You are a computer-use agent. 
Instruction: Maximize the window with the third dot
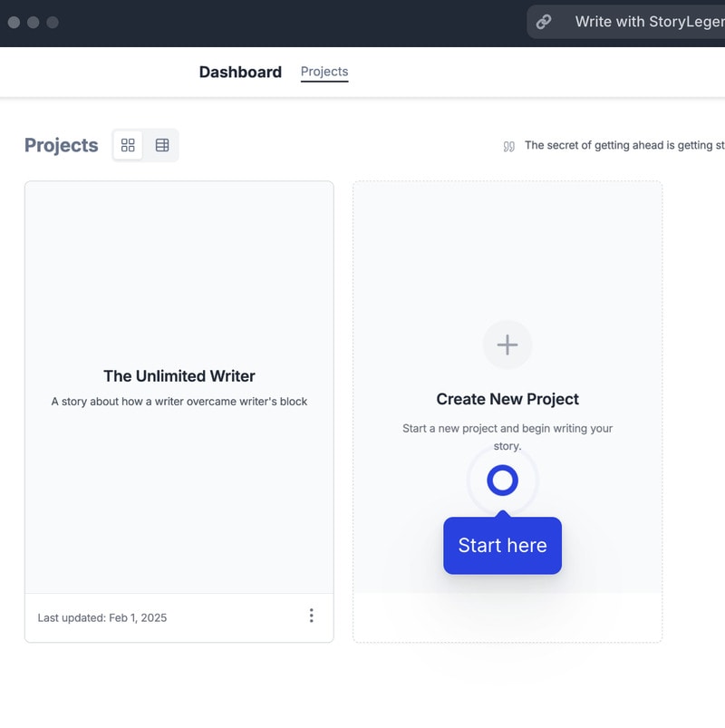pyautogui.click(x=53, y=22)
